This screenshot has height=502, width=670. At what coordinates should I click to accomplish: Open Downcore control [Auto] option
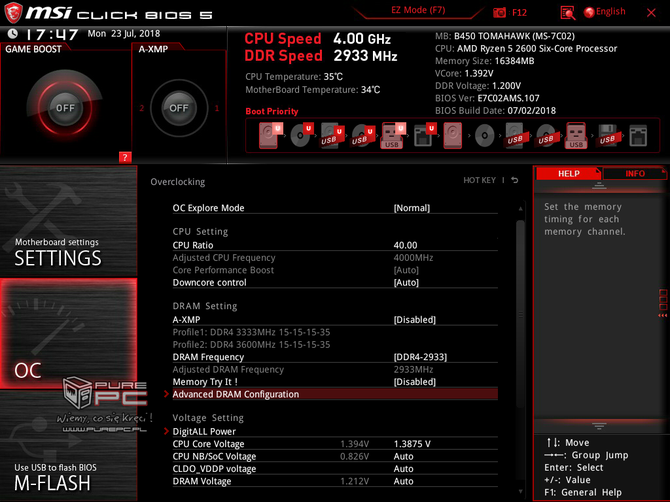pyautogui.click(x=335, y=282)
